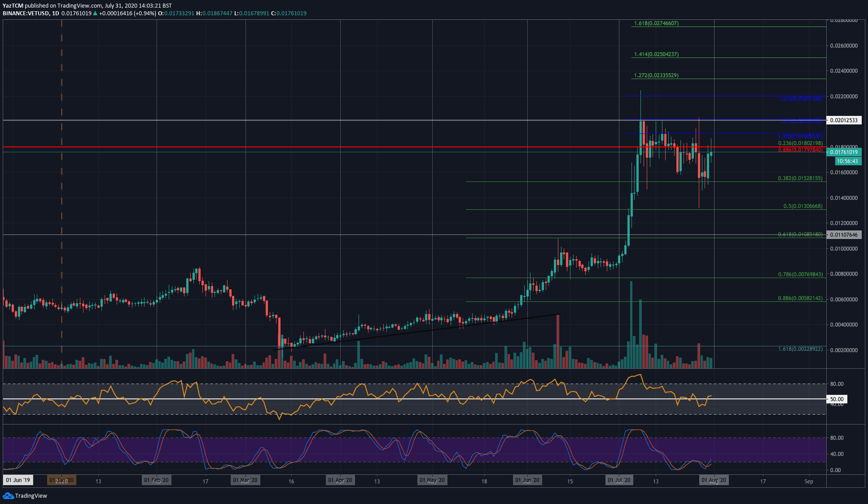The width and height of the screenshot is (868, 504).
Task: Click the dashed orange vertical line
Action: [x=61, y=194]
